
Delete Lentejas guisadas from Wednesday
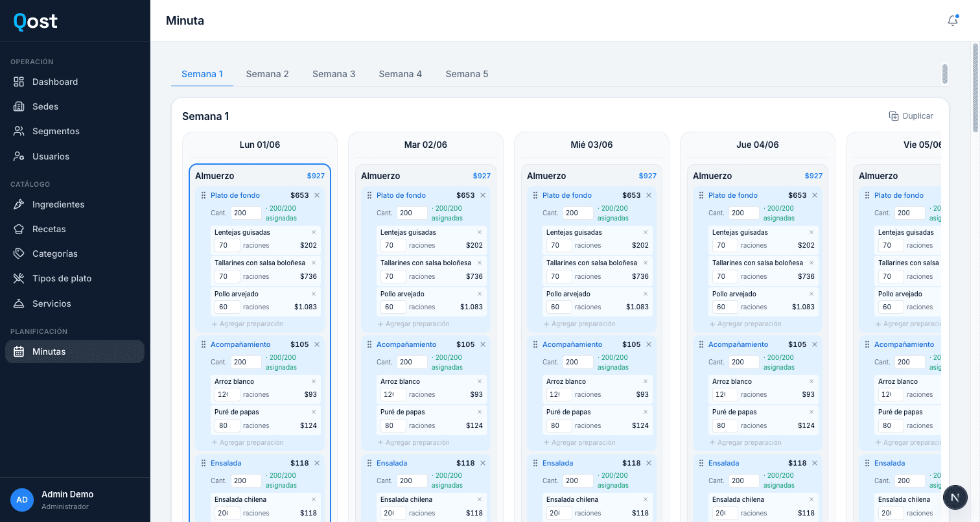pos(646,232)
